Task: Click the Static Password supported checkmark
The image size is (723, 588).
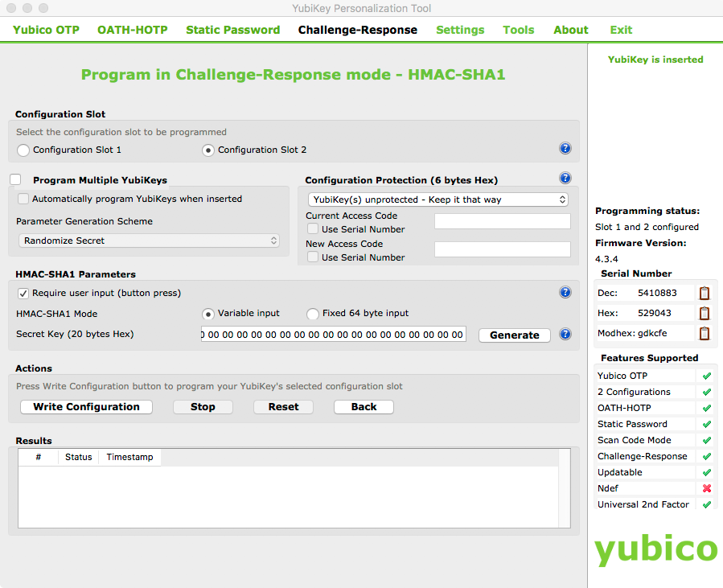Action: 706,424
